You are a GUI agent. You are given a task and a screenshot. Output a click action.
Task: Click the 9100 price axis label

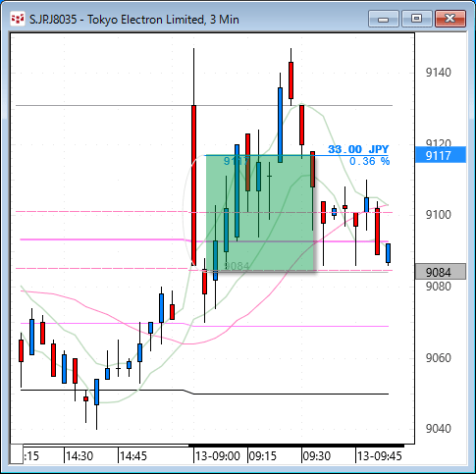coord(438,215)
